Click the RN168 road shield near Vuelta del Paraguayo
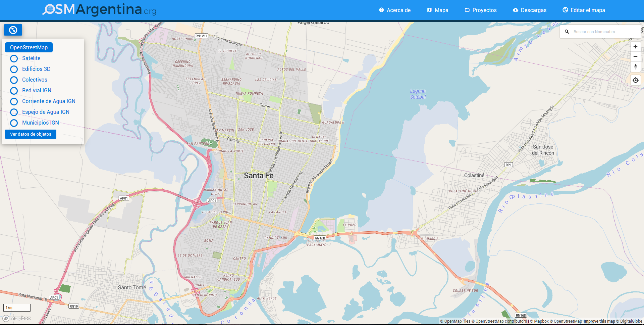644x325 pixels. pyautogui.click(x=320, y=238)
